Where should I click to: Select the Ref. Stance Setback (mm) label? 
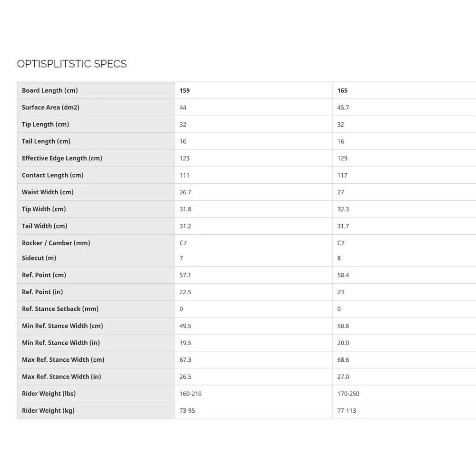click(60, 309)
